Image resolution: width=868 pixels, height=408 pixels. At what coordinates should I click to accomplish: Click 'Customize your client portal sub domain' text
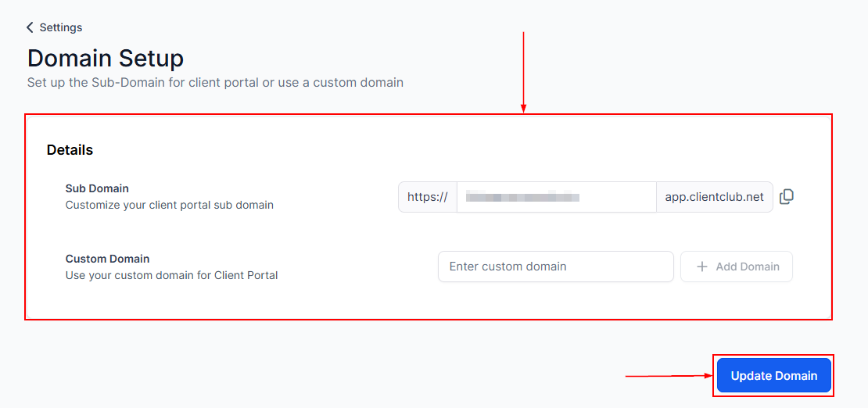click(x=169, y=206)
